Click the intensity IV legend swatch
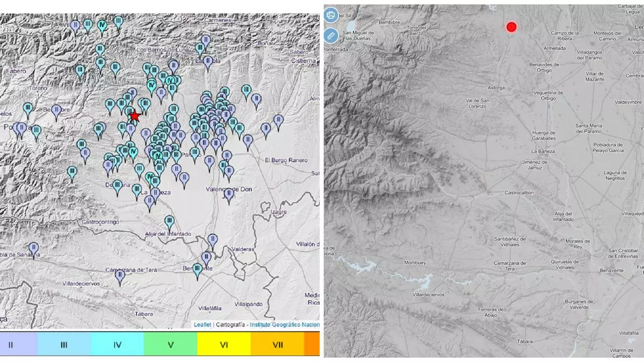 coord(117,345)
